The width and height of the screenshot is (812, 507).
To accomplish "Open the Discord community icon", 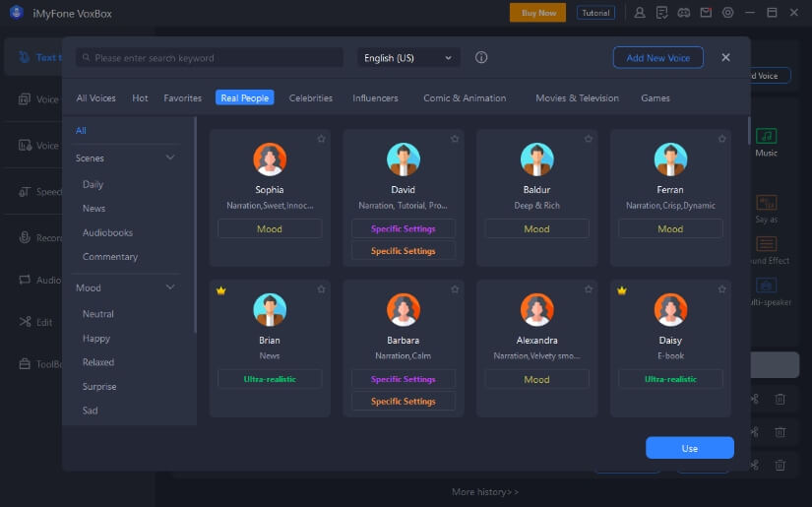I will [684, 13].
